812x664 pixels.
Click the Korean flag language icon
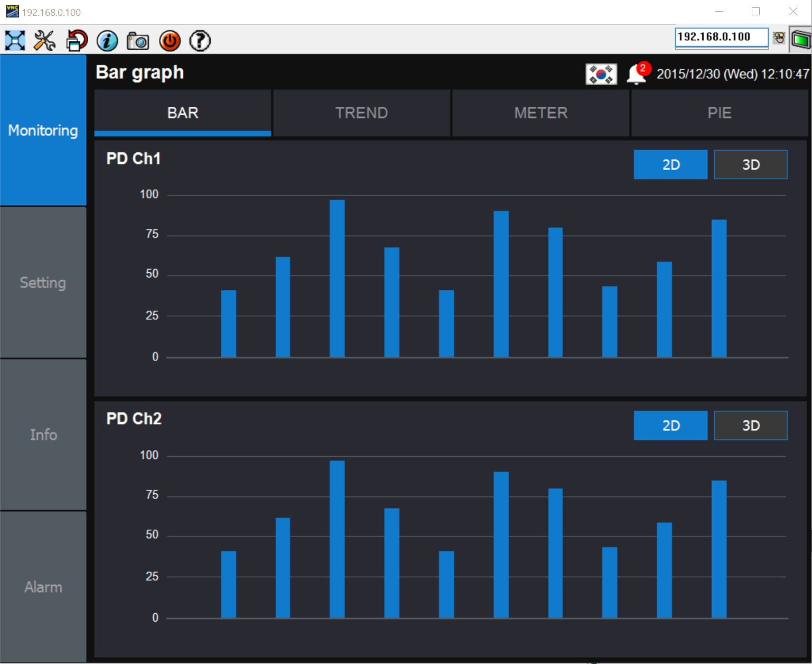(x=601, y=73)
